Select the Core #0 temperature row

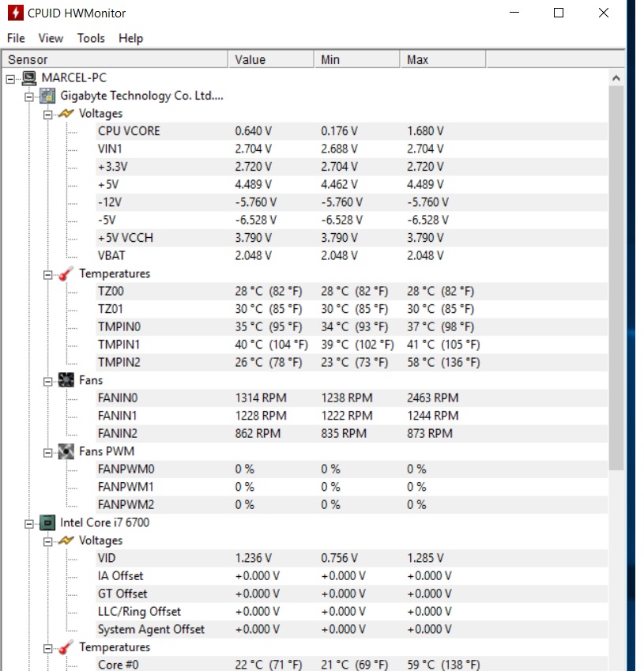[352, 665]
